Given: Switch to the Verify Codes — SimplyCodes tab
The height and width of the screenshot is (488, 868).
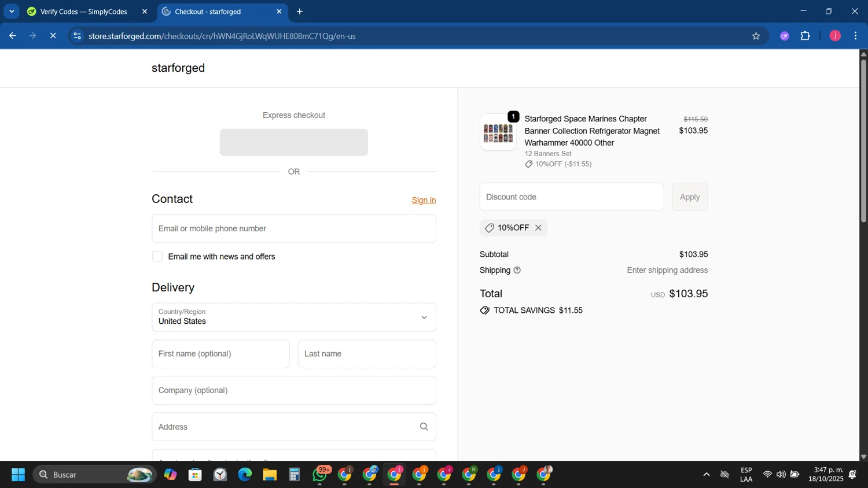Looking at the screenshot, I should tap(84, 12).
